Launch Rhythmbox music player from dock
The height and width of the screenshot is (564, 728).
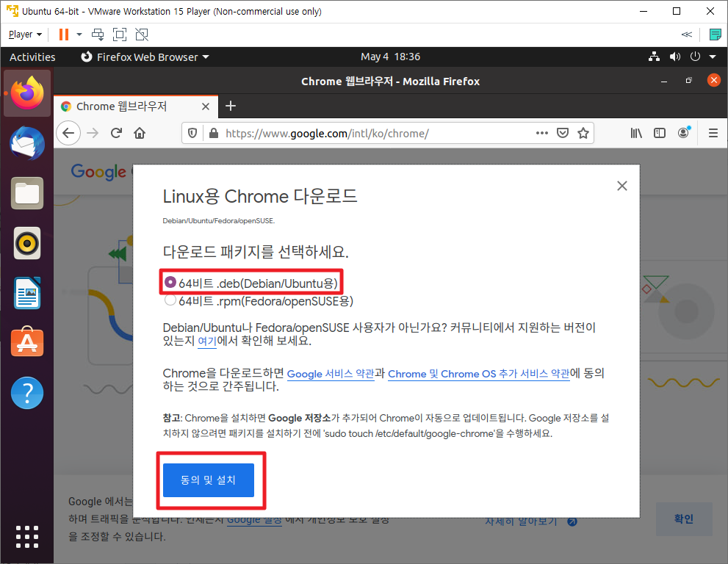(x=27, y=243)
